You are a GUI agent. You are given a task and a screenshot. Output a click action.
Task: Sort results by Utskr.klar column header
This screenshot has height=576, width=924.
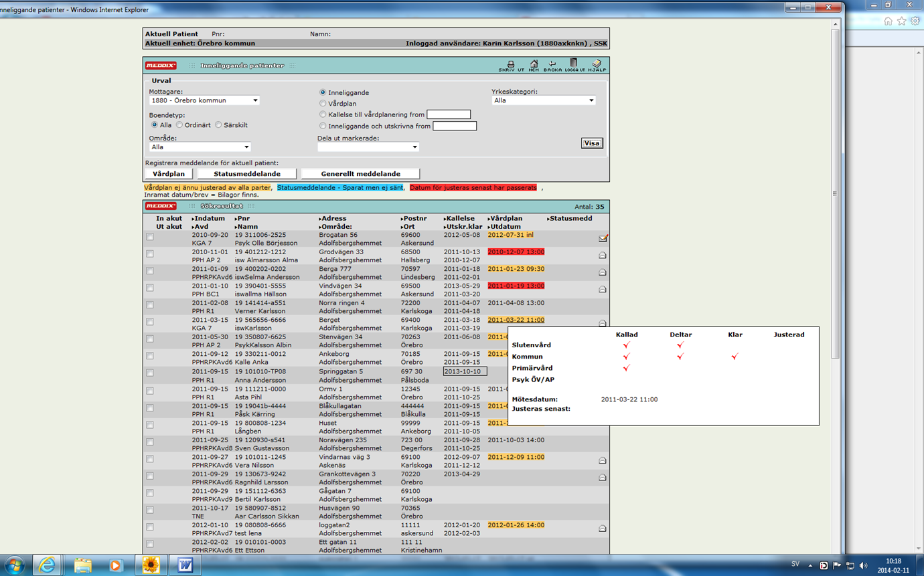point(463,227)
